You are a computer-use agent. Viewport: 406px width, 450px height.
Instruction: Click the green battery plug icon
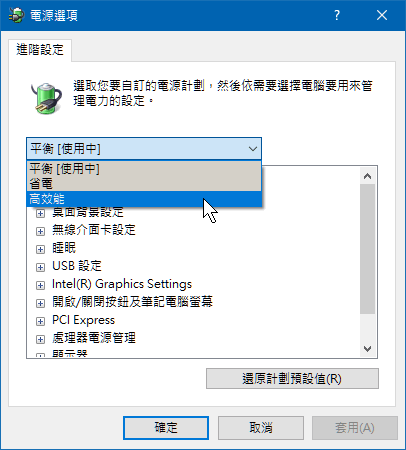(x=46, y=98)
